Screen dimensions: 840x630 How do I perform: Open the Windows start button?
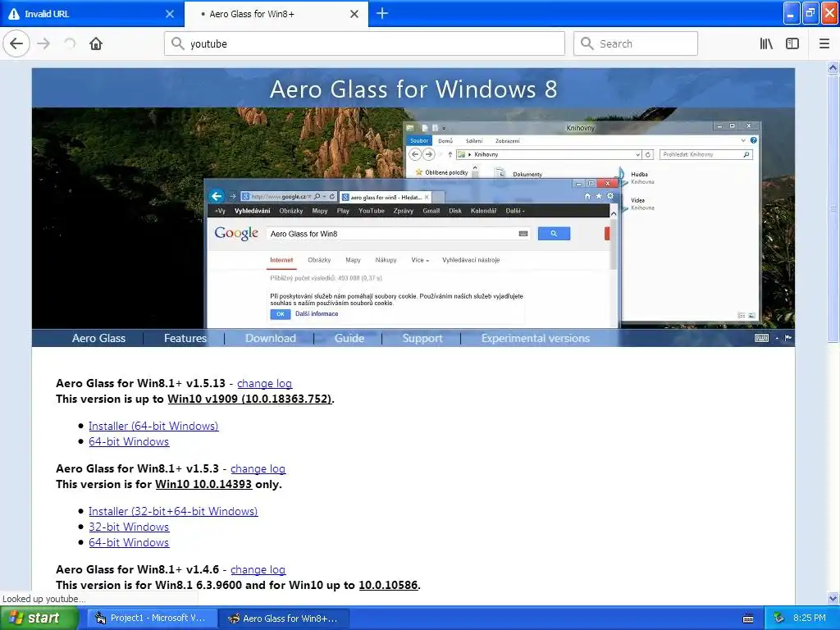38,618
